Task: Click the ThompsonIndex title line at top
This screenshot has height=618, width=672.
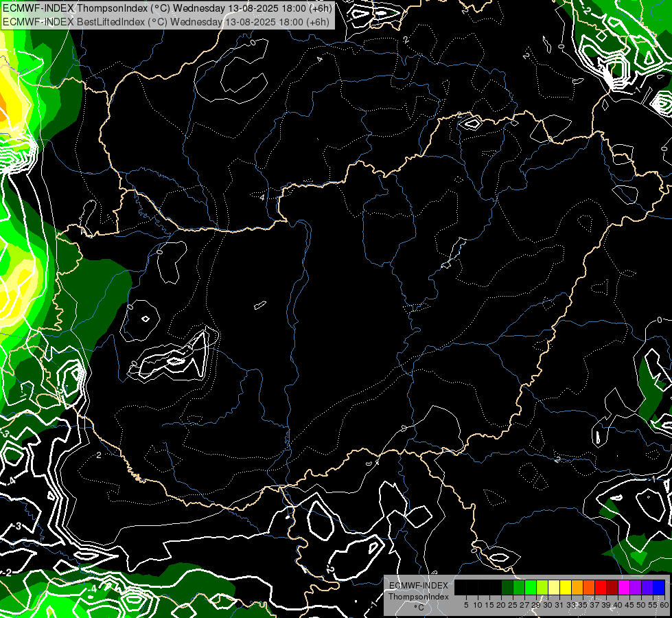Action: (166, 8)
